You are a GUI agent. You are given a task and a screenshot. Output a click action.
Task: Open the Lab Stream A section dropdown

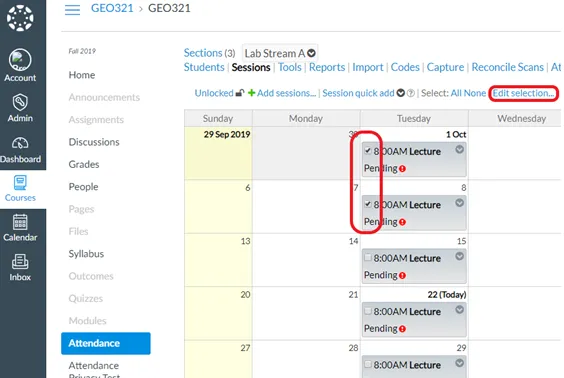(280, 53)
